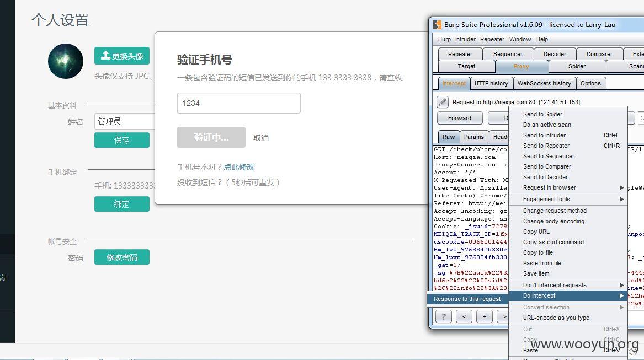Click the '+' search options button
This screenshot has width=644, height=360.
pos(485,316)
